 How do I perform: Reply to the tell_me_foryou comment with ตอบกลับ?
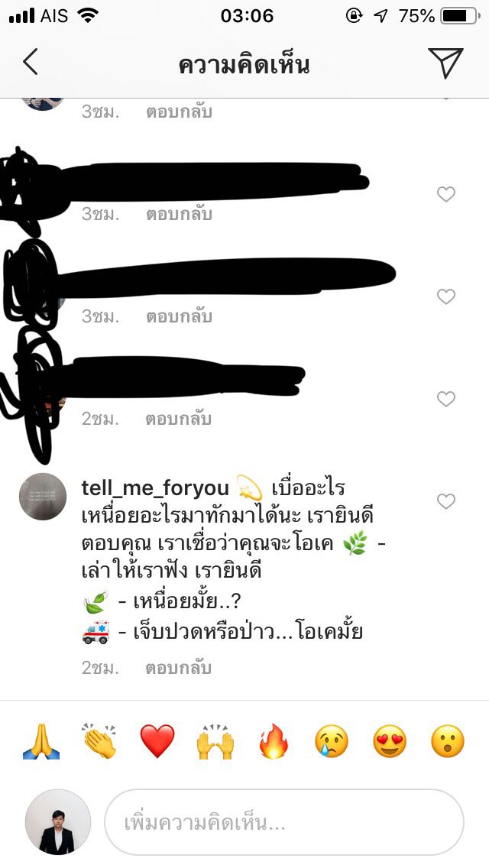pyautogui.click(x=178, y=668)
